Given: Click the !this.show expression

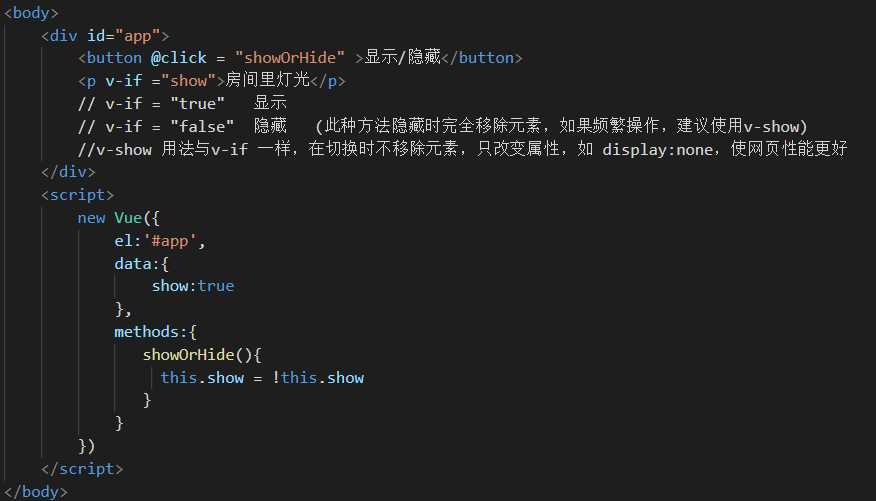Looking at the screenshot, I should 318,378.
